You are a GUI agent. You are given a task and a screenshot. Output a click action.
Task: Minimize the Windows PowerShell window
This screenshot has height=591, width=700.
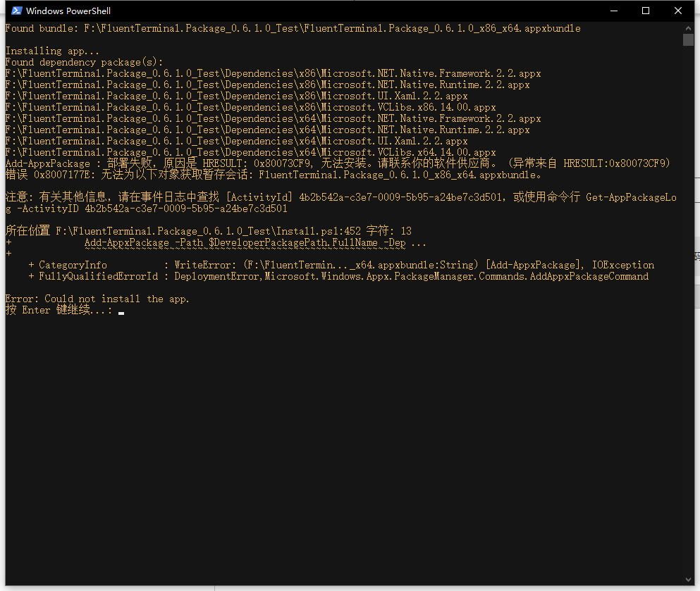(x=614, y=11)
